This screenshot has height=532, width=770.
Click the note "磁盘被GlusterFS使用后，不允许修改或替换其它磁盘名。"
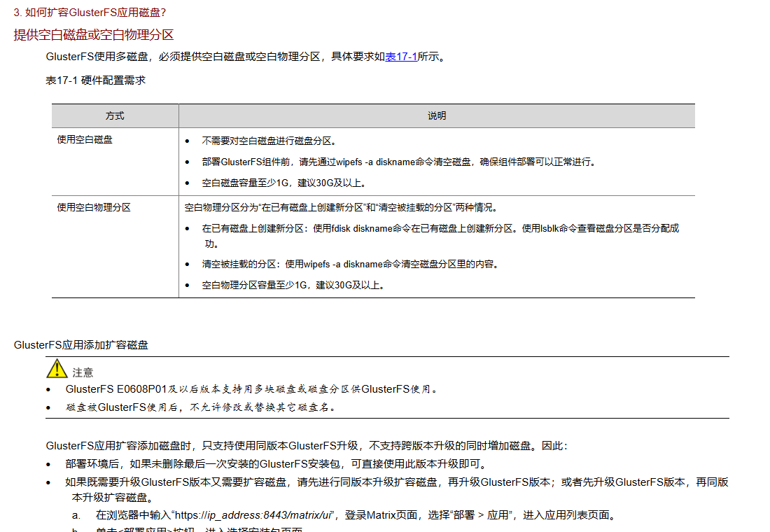(201, 407)
